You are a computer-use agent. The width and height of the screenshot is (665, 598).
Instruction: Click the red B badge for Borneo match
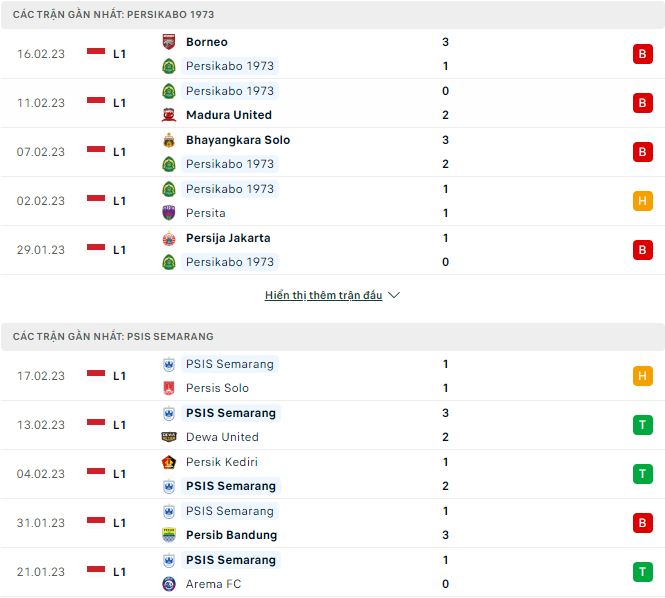pyautogui.click(x=642, y=54)
